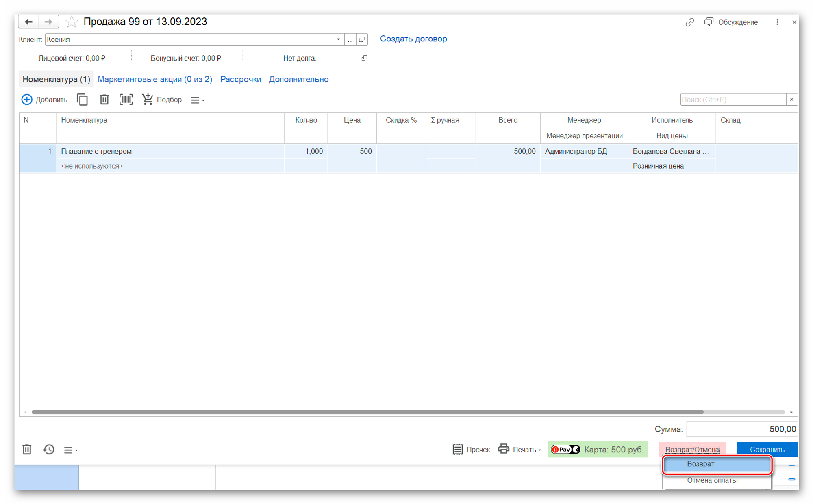Click the Карта: 500 руб. payment button
The image size is (813, 504).
tap(598, 450)
